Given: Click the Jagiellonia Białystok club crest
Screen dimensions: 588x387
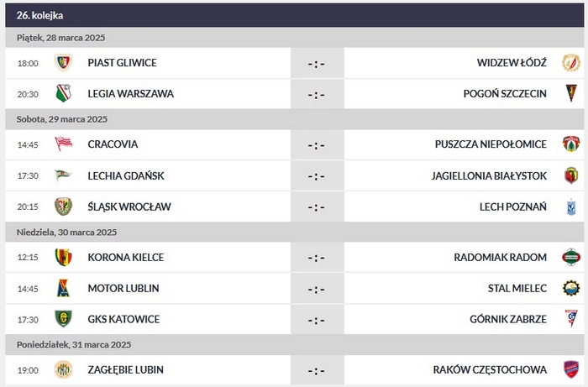Looking at the screenshot, I should (x=571, y=175).
